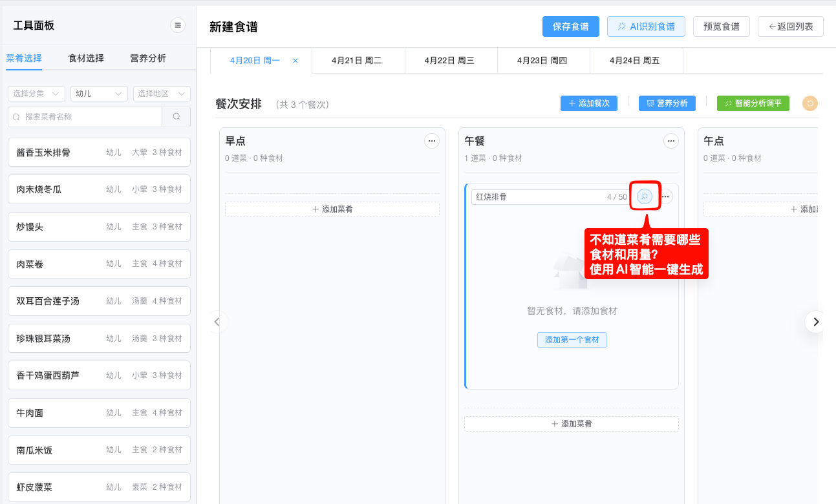Click the highlighted AI generate icon on 红烧排骨
Viewport: 836px width, 504px height.
[644, 196]
